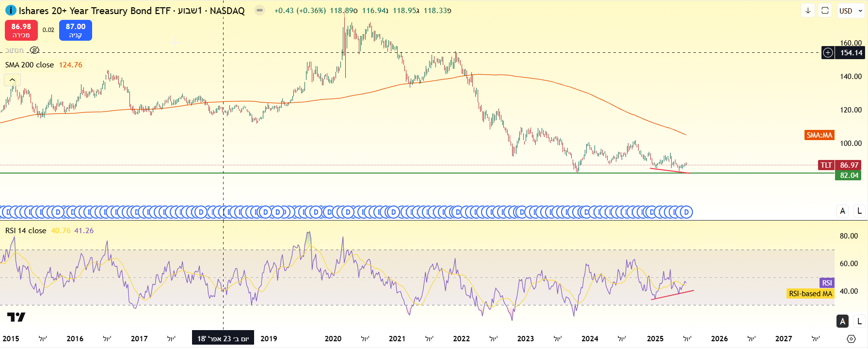The height and width of the screenshot is (349, 868).
Task: Click the blue symbol info icon
Action: [10, 10]
